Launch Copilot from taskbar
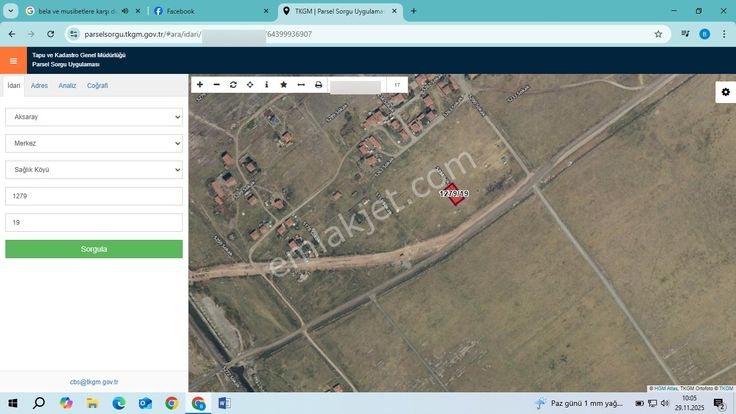The image size is (736, 414). 66,403
